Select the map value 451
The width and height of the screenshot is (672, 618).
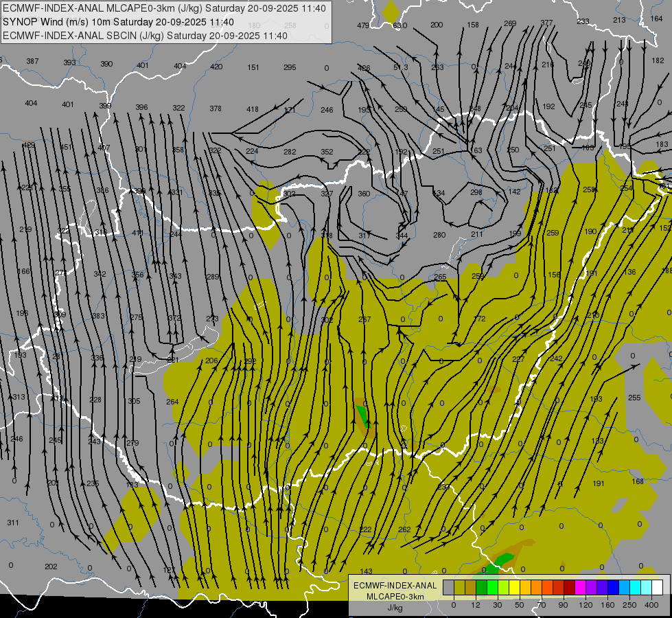[66, 147]
